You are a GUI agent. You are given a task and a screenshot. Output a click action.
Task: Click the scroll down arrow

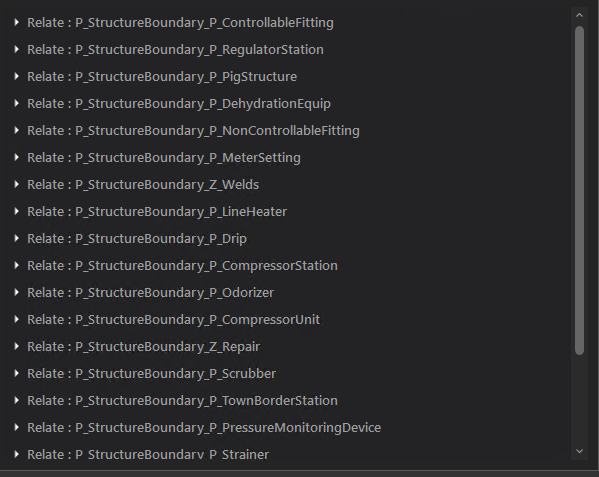point(579,451)
